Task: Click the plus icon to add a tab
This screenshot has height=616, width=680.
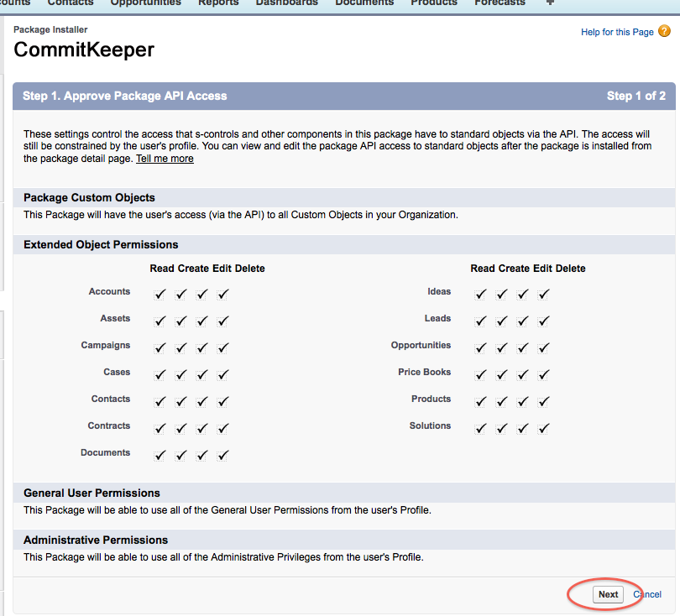Action: point(549,3)
